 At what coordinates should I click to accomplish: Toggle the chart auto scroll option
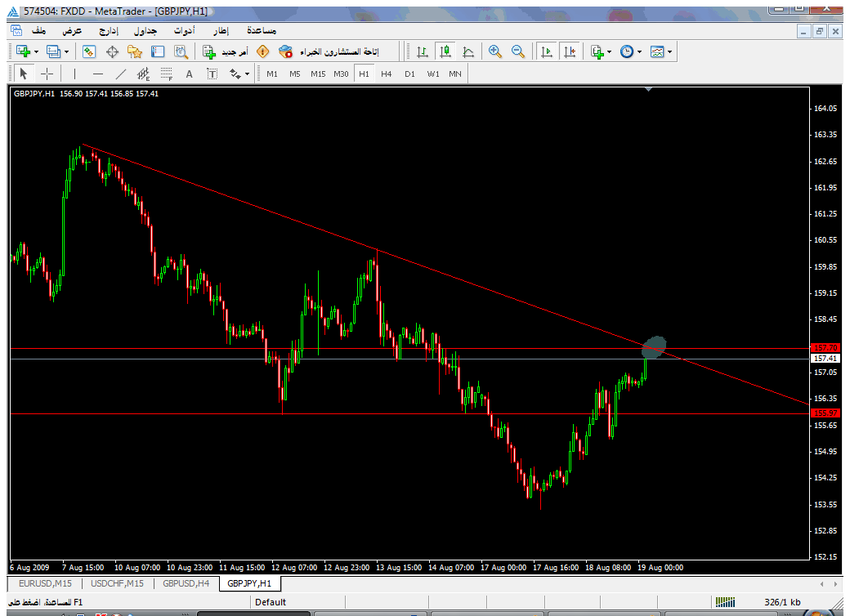tap(547, 51)
